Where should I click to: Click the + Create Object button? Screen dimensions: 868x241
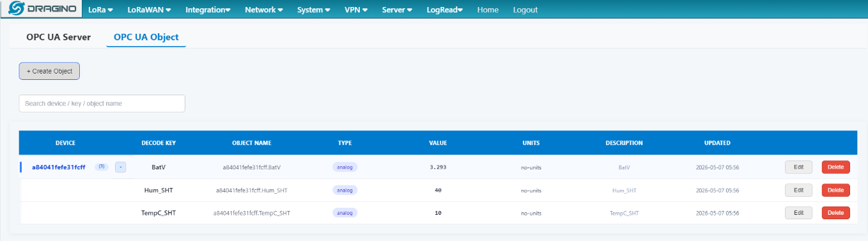pyautogui.click(x=49, y=71)
